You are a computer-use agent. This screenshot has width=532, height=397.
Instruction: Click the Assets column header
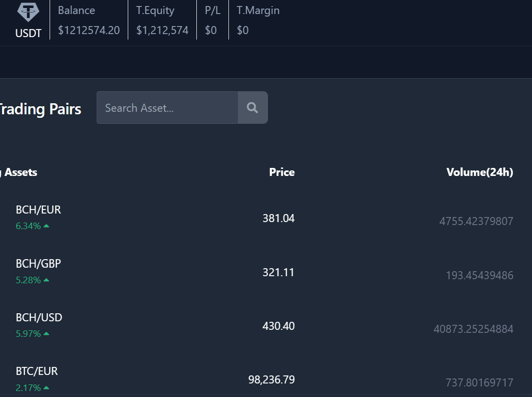(x=20, y=172)
